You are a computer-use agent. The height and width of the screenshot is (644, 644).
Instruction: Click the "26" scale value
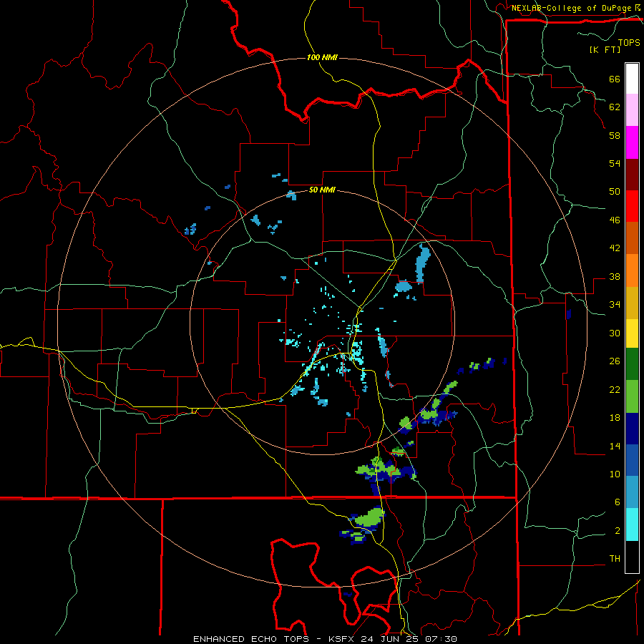[615, 361]
